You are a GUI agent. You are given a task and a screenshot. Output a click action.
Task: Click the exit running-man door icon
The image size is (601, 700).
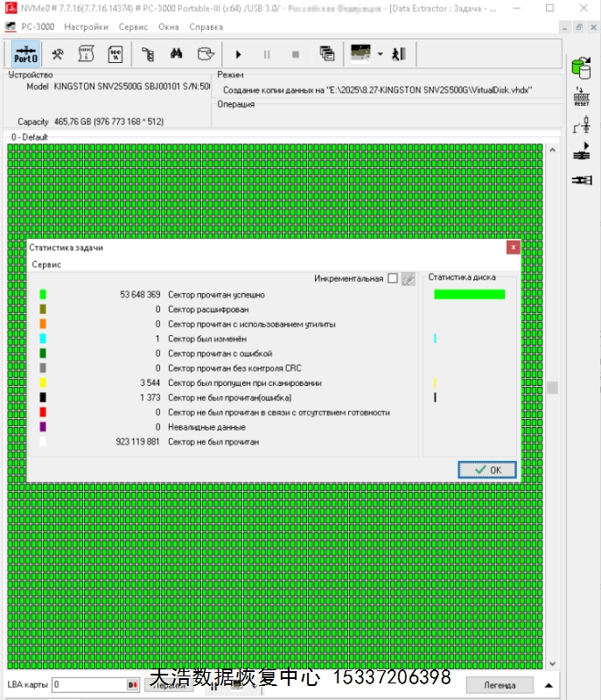tap(399, 54)
